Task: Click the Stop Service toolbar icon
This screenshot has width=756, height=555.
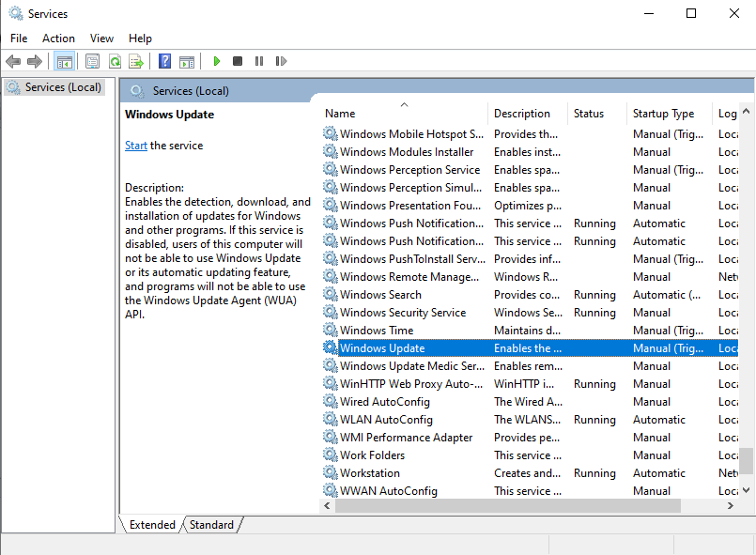Action: (238, 61)
